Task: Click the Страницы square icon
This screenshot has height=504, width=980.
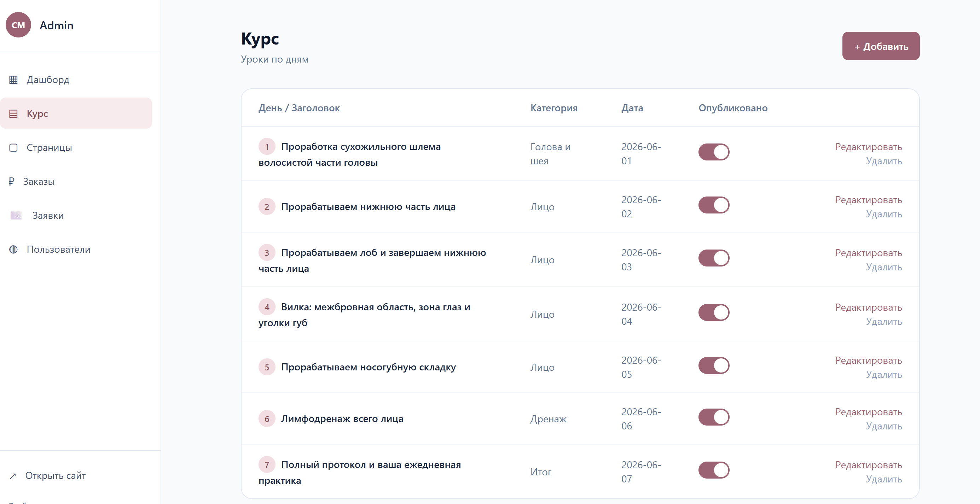Action: tap(13, 147)
